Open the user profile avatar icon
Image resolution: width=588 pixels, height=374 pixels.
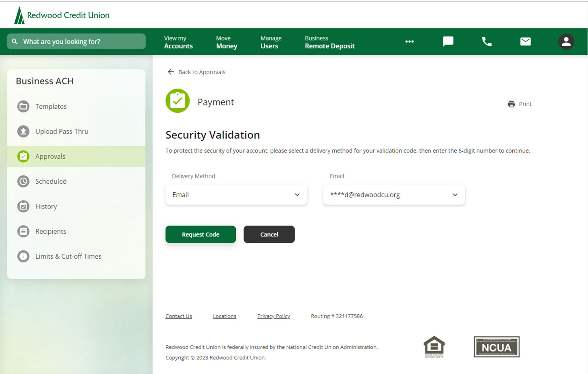click(x=566, y=41)
